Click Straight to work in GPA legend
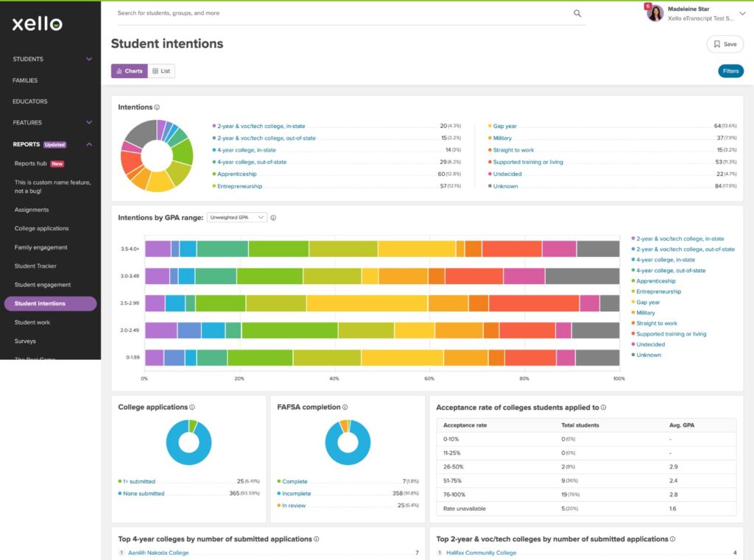This screenshot has height=560, width=754. pyautogui.click(x=656, y=323)
